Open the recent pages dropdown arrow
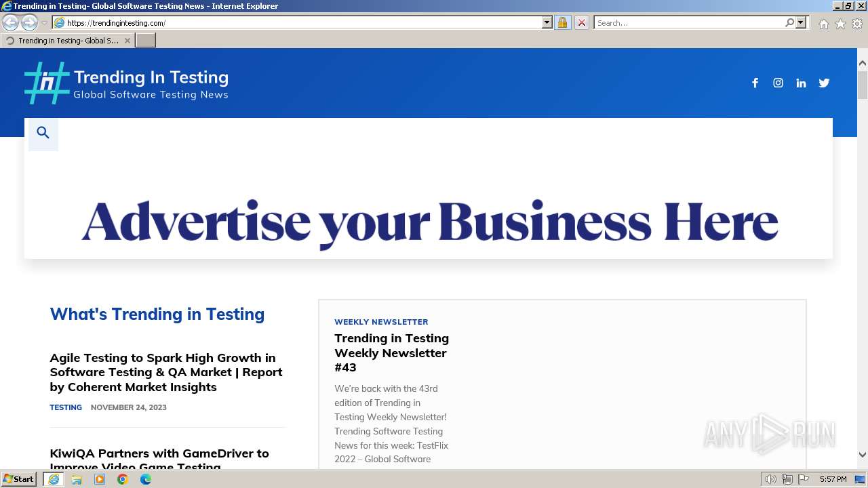Viewport: 868px width, 488px height. 44,23
